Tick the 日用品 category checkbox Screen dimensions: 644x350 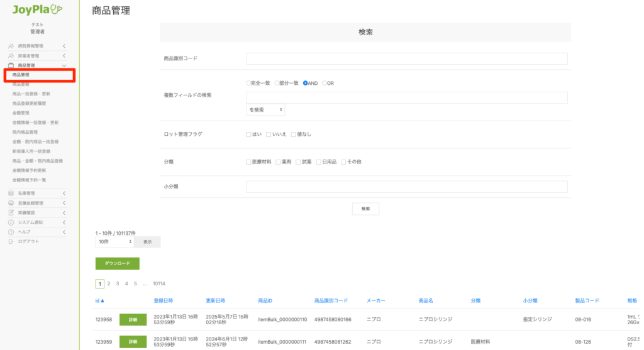coord(318,161)
